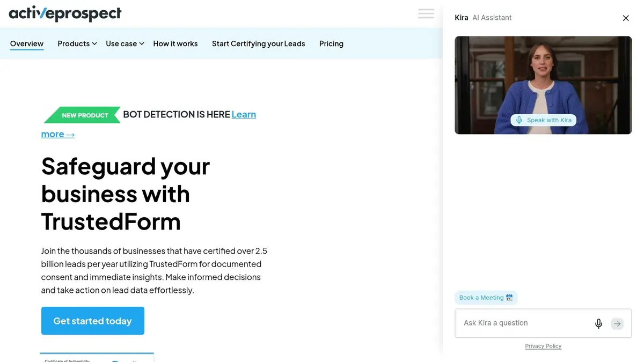644x362 pixels.
Task: Click the NEW PRODUCT badge
Action: (x=82, y=115)
